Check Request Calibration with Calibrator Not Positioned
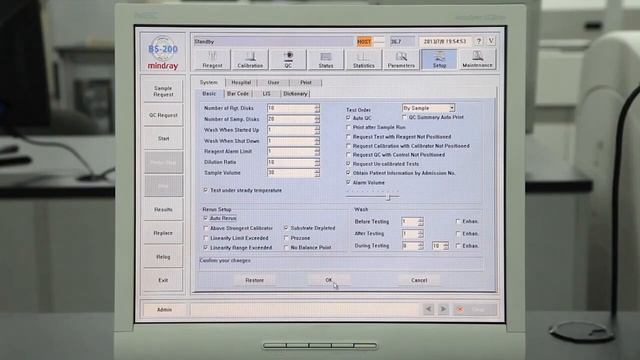The height and width of the screenshot is (360, 640). click(x=349, y=146)
